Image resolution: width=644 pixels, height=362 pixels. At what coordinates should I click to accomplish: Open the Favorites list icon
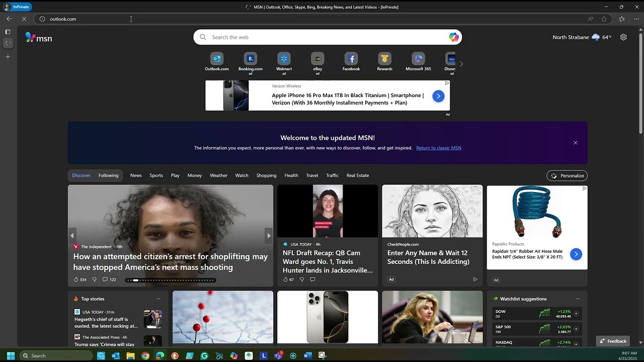click(622, 19)
